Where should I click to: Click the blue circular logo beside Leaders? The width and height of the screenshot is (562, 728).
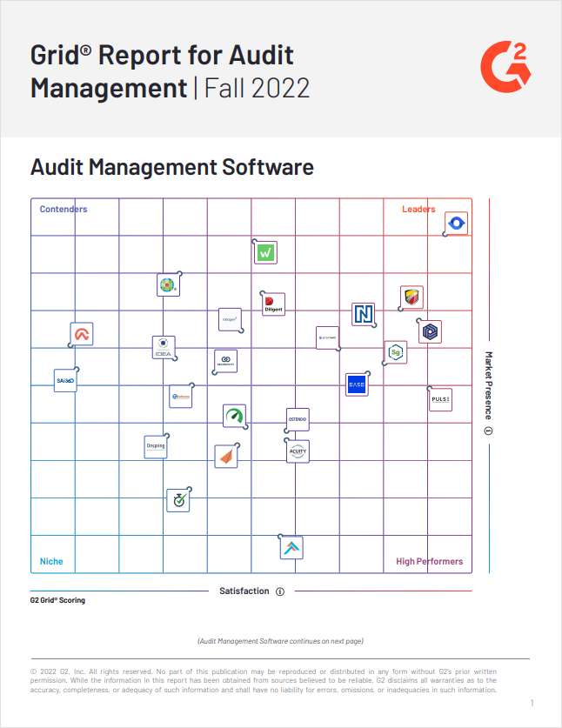[456, 224]
